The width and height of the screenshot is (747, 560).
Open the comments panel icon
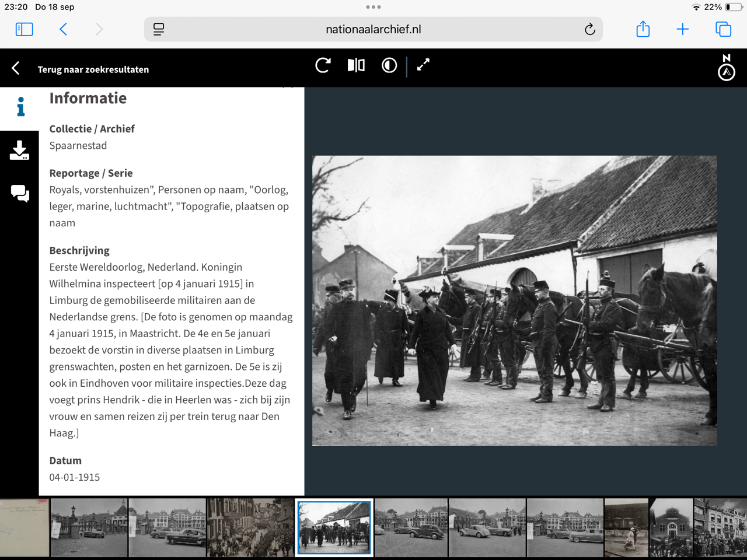click(19, 193)
